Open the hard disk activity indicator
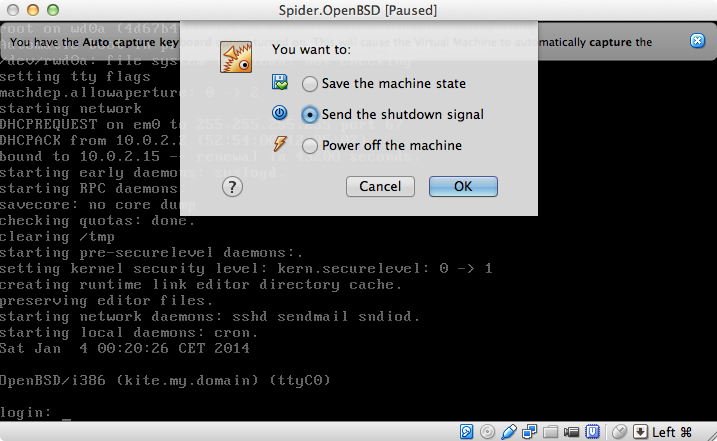 [x=466, y=432]
